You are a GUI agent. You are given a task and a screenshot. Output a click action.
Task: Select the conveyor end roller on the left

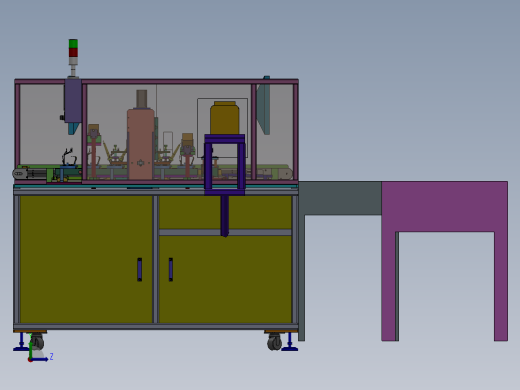(19, 174)
